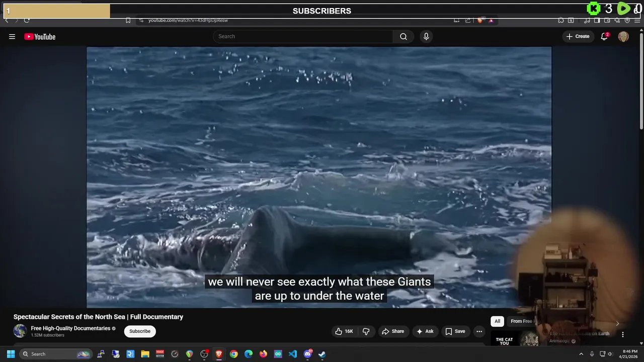Click the system tray microphone icon
Image resolution: width=644 pixels, height=362 pixels.
[592, 354]
